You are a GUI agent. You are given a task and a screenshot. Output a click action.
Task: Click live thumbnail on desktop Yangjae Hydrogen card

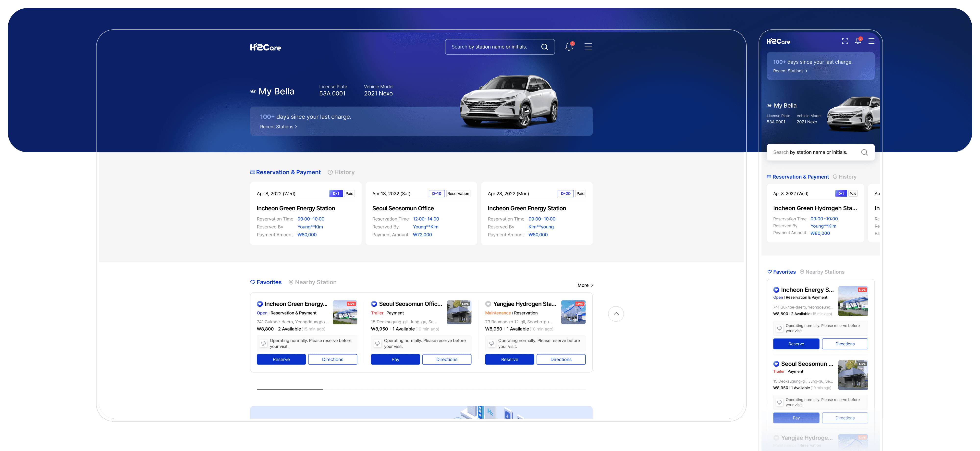click(x=573, y=312)
